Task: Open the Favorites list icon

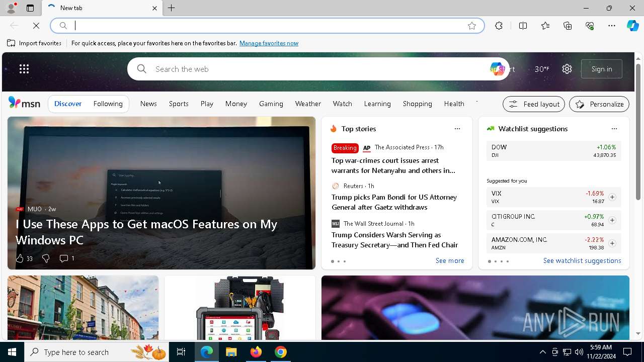Action: pos(545,26)
